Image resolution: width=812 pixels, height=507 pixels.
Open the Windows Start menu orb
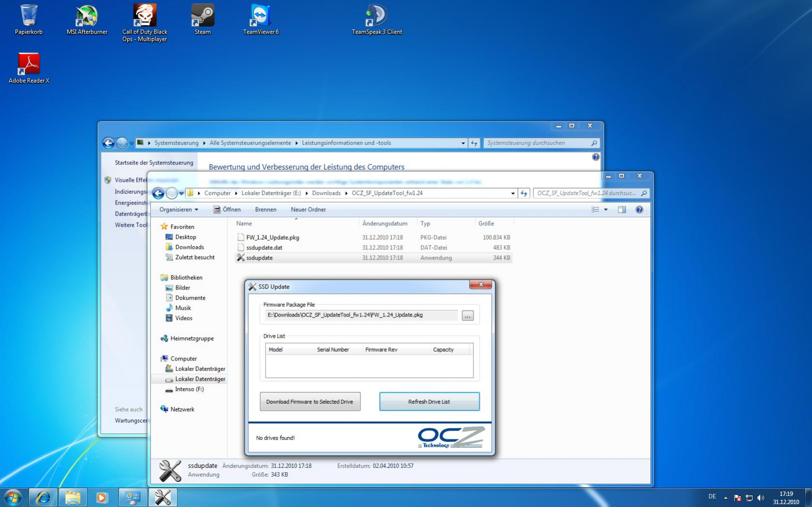(x=13, y=497)
